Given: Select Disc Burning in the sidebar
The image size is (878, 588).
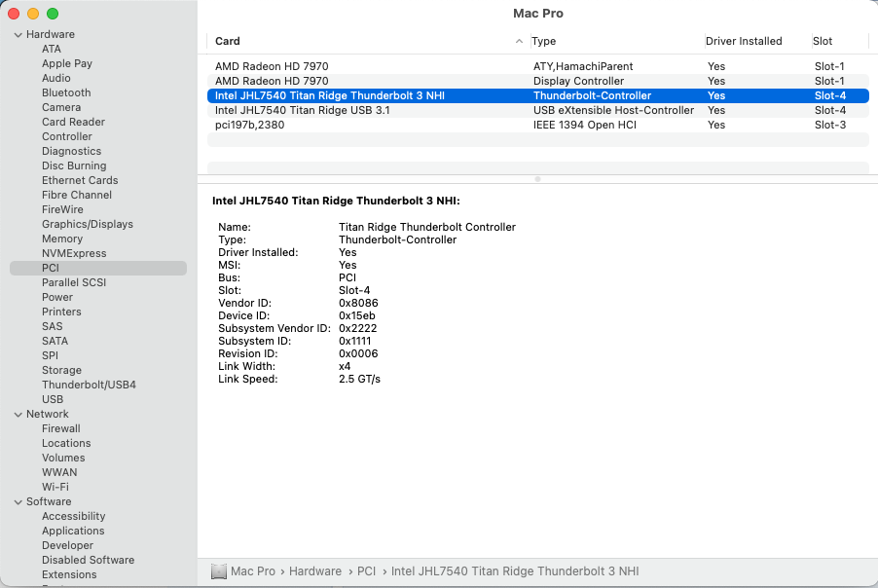Looking at the screenshot, I should pos(74,165).
